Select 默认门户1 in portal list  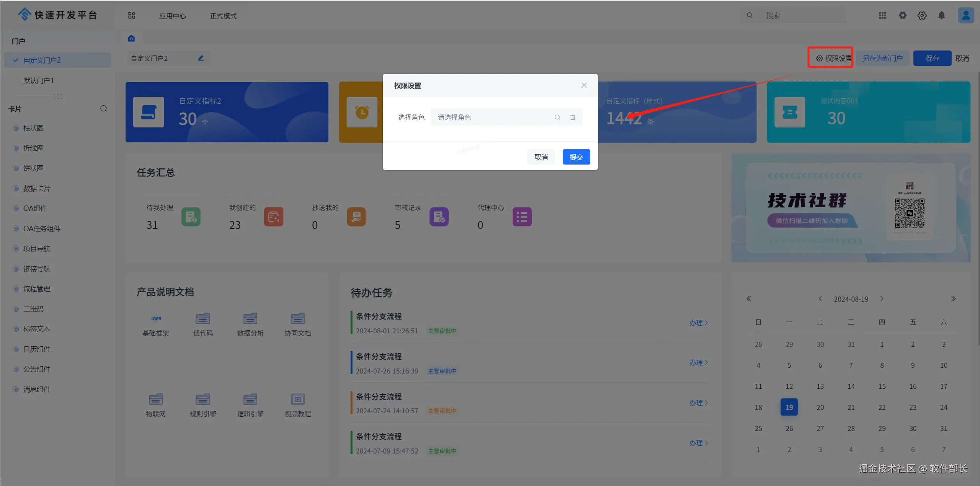coord(38,80)
